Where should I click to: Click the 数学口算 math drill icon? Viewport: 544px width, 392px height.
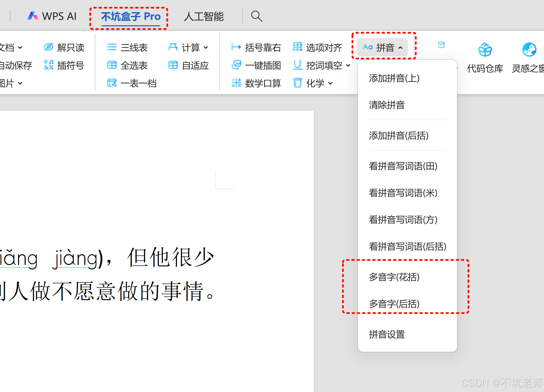236,83
